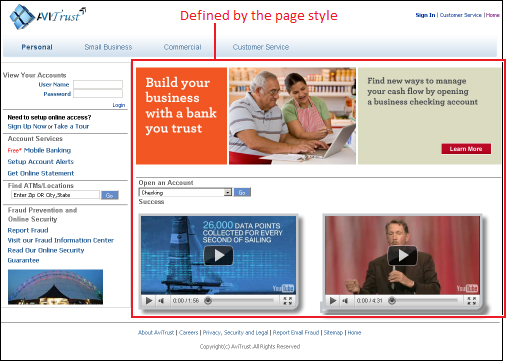506x362 pixels.
Task: Open fullscreen on the speaker video
Action: point(472,301)
